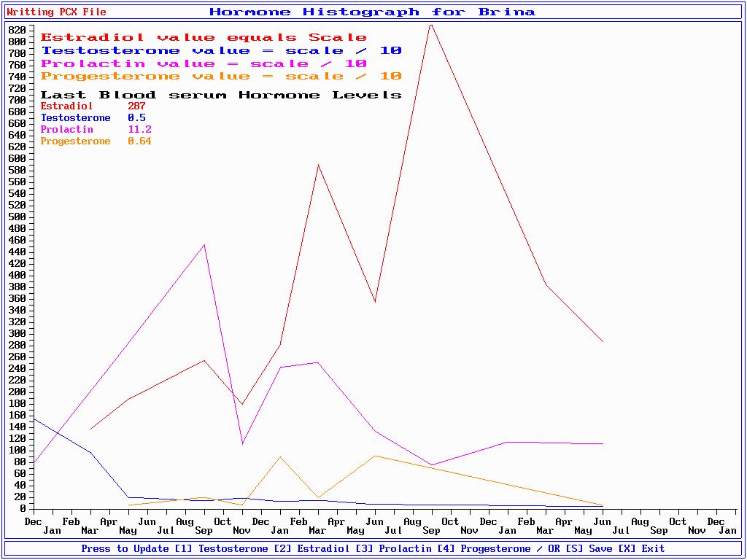This screenshot has height=560, width=747.
Task: Click the Progesterone value 0.64
Action: (x=139, y=141)
